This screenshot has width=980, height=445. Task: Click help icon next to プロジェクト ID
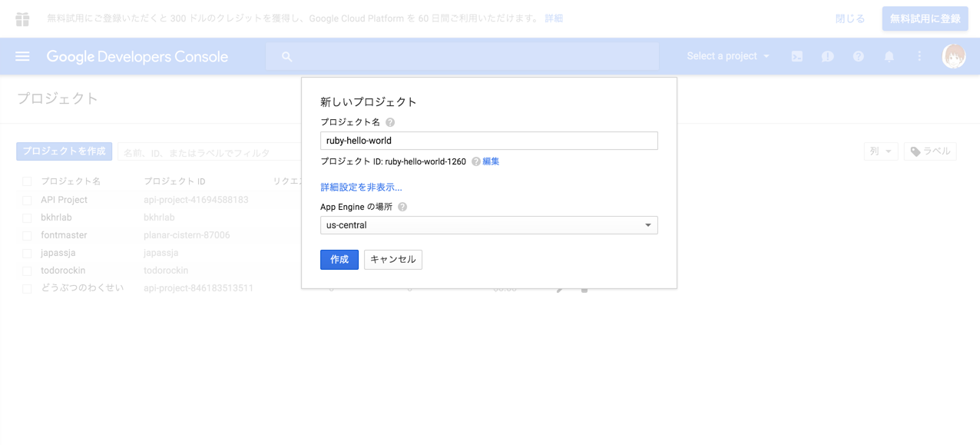click(x=476, y=161)
